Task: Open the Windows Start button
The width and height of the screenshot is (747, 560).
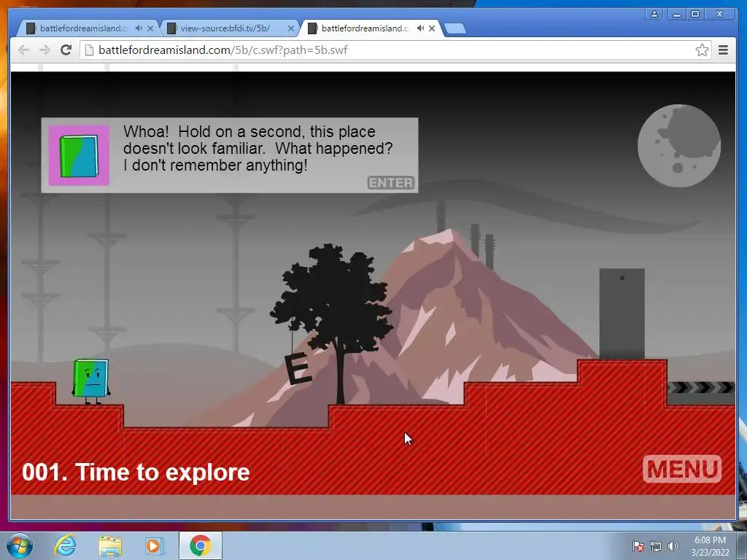Action: click(x=20, y=545)
